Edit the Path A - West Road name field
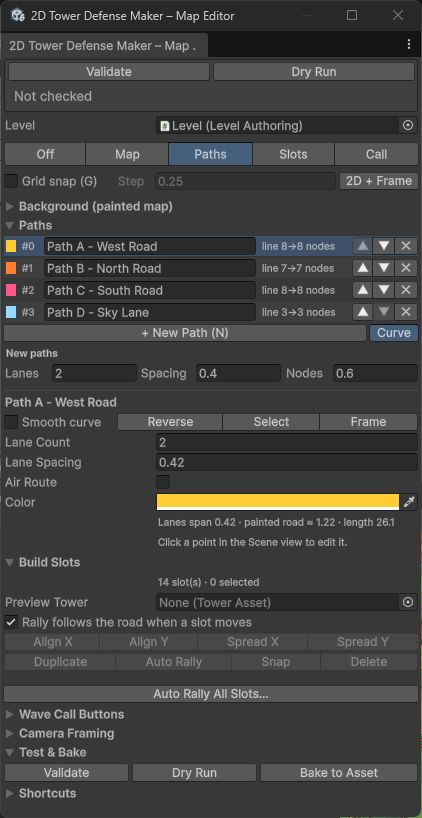 [150, 246]
